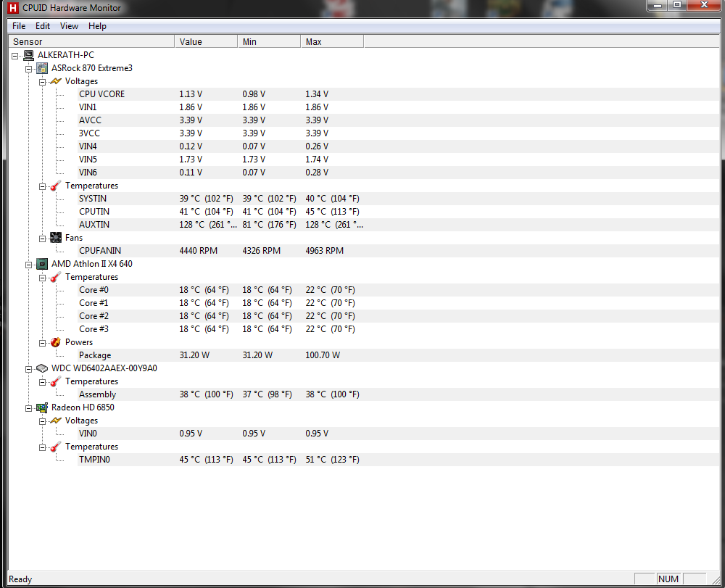Viewport: 725px width, 588px height.
Task: Collapse the AMD Athlon II X4 640 node
Action: 29,265
